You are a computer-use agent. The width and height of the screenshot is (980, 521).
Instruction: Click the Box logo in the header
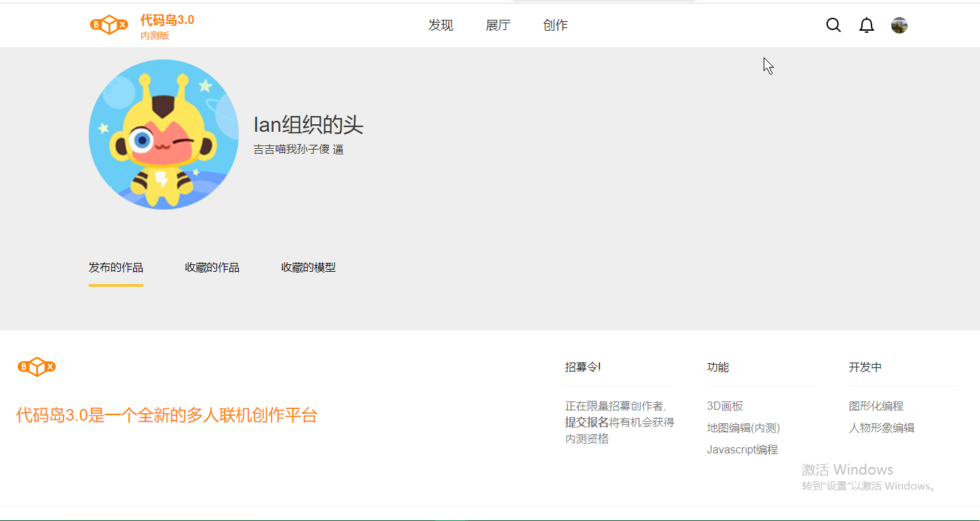point(109,25)
